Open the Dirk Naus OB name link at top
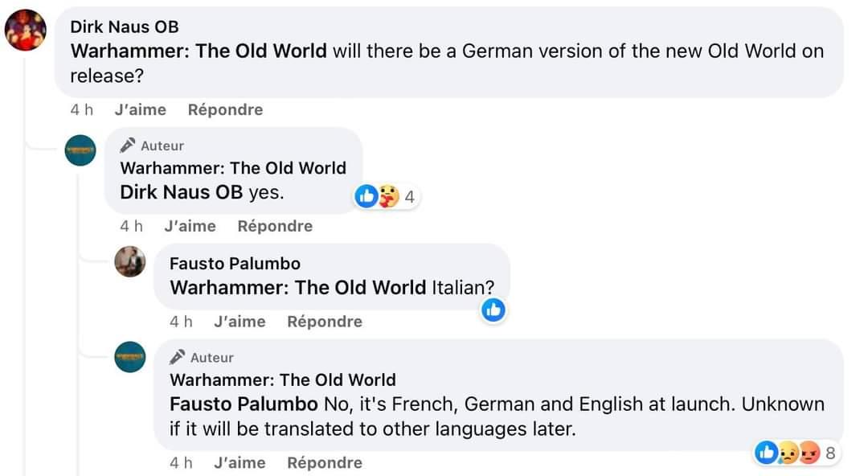The image size is (868, 476). [x=125, y=27]
